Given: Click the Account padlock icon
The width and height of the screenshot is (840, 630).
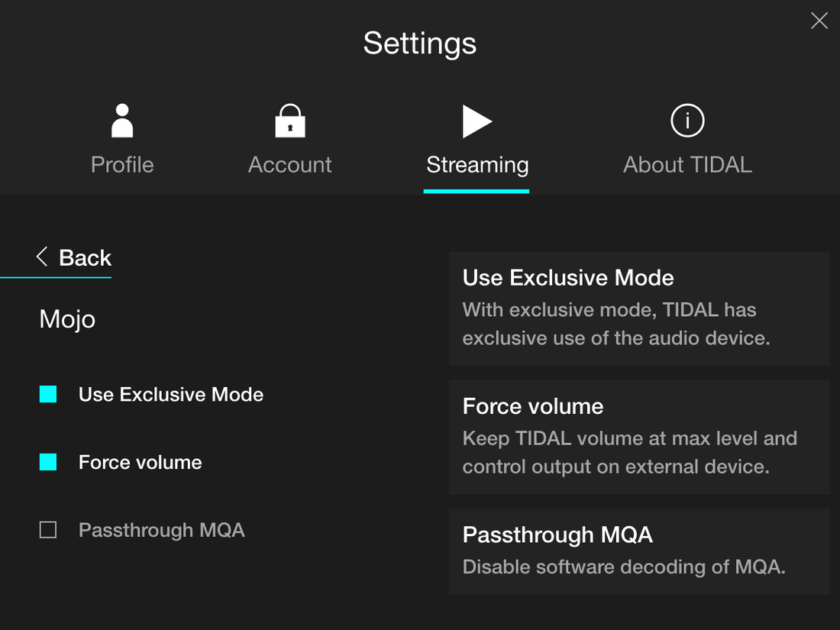Looking at the screenshot, I should 290,121.
